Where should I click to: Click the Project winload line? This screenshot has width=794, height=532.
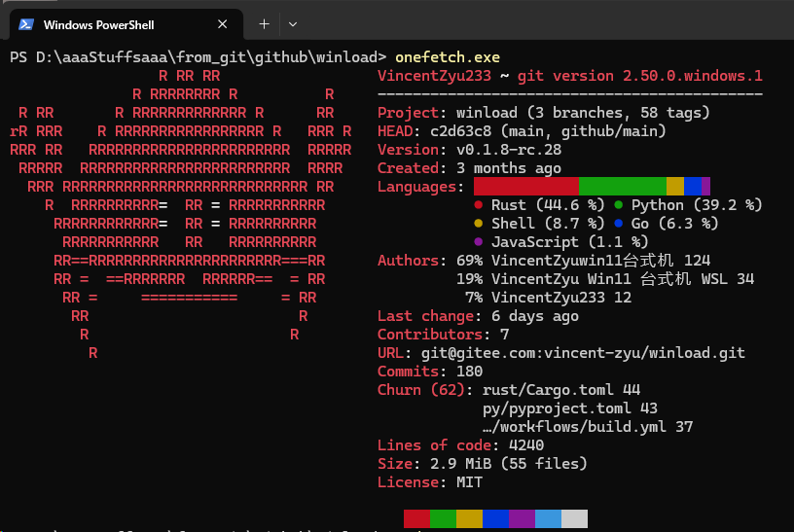coord(544,113)
